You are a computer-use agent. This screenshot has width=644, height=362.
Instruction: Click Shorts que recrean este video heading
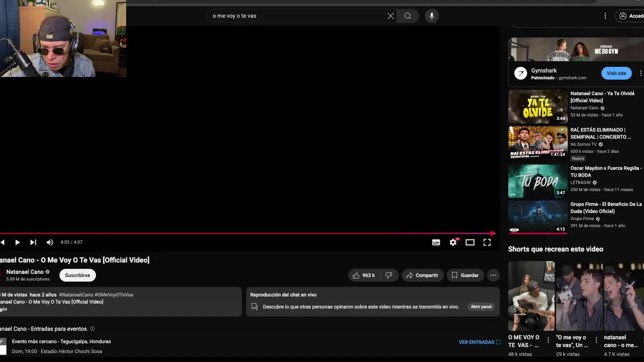click(555, 249)
